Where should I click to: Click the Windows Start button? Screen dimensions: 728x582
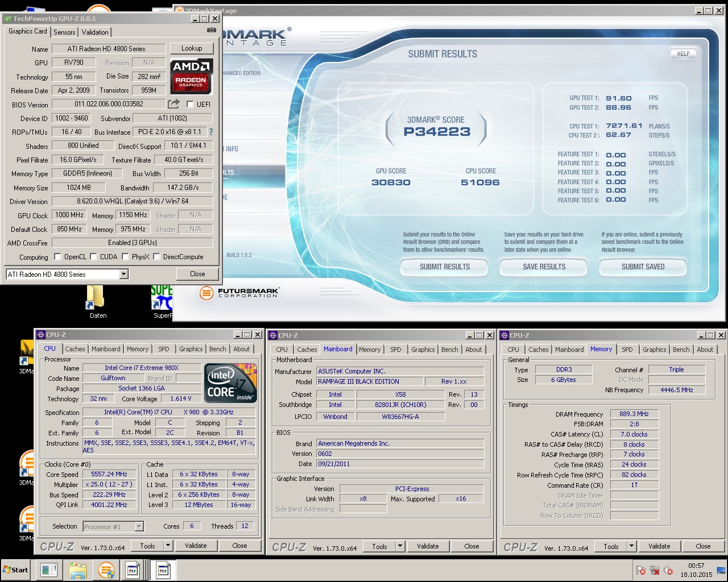click(16, 569)
